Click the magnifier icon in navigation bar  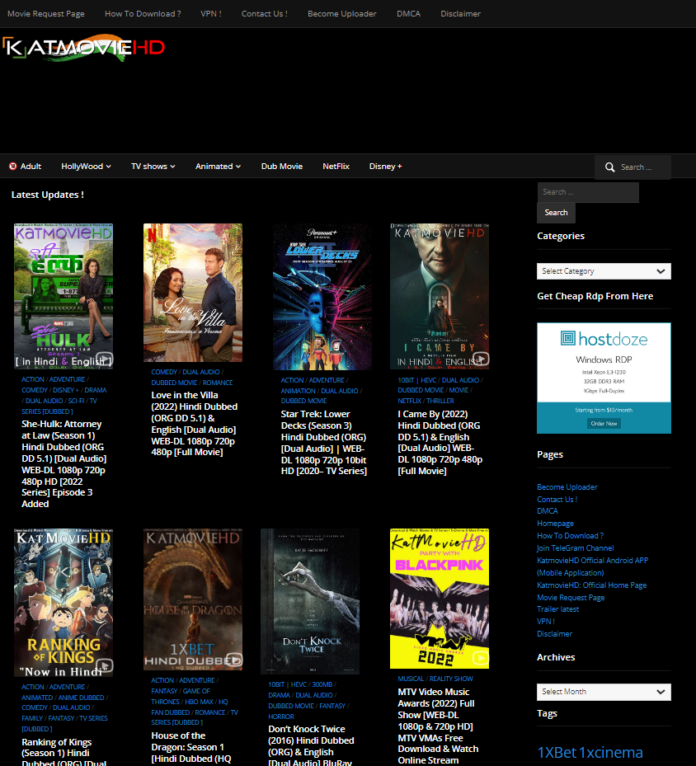609,167
